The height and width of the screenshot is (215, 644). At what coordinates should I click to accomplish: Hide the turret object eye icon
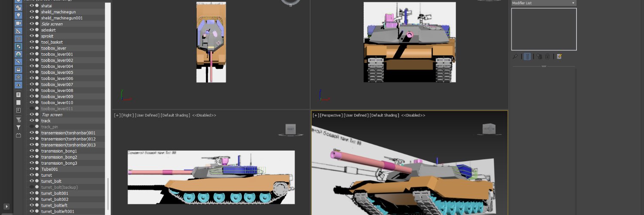[32, 175]
